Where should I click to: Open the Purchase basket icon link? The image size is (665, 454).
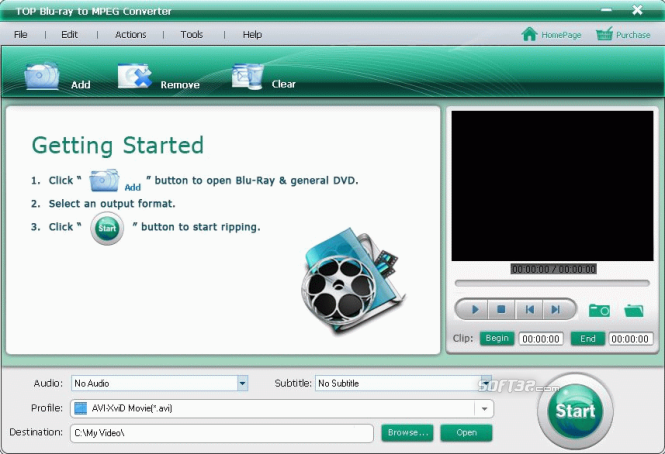pos(604,34)
